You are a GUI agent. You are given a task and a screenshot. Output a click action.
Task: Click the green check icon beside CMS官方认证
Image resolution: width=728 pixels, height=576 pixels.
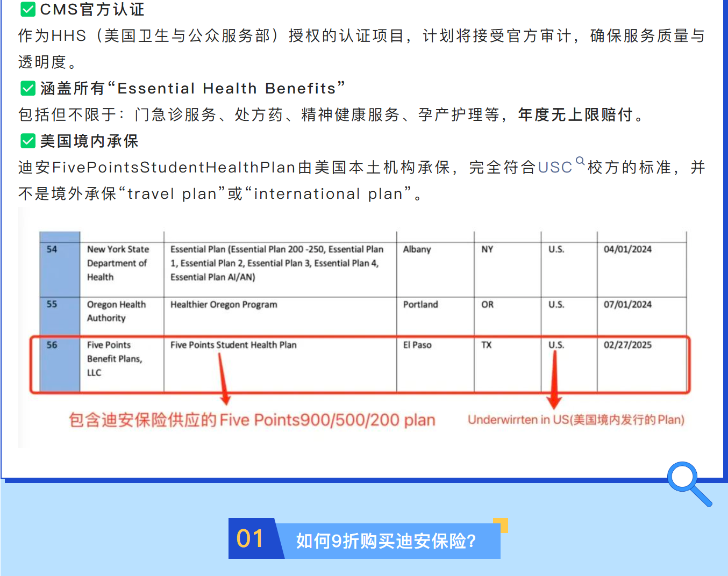pyautogui.click(x=28, y=9)
